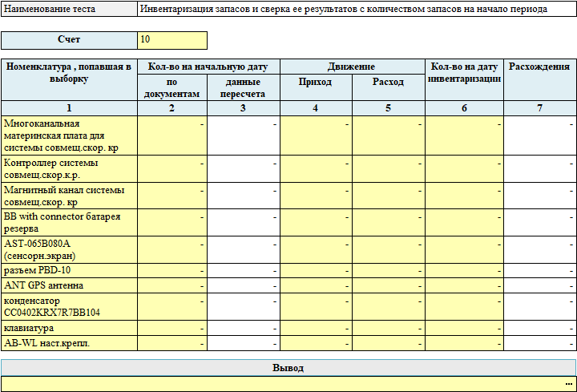Click the конденсатор CC0402KRX7R7BB104 item cell
Viewport: 577px width, 392px height.
[70, 306]
